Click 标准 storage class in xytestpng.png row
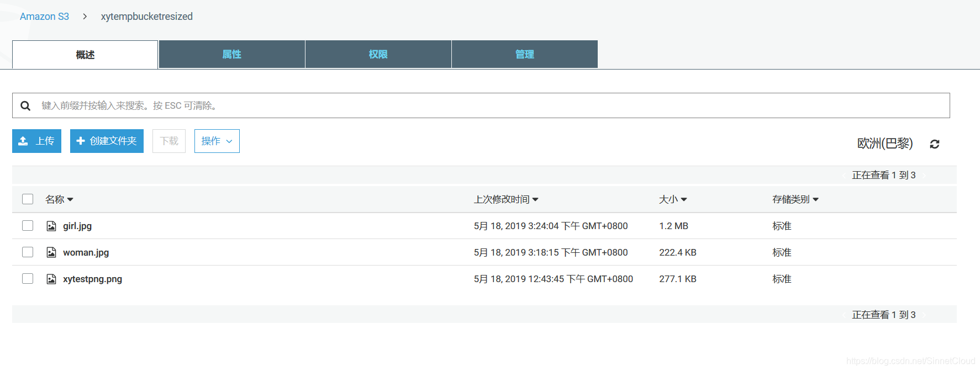This screenshot has width=980, height=371. tap(782, 279)
